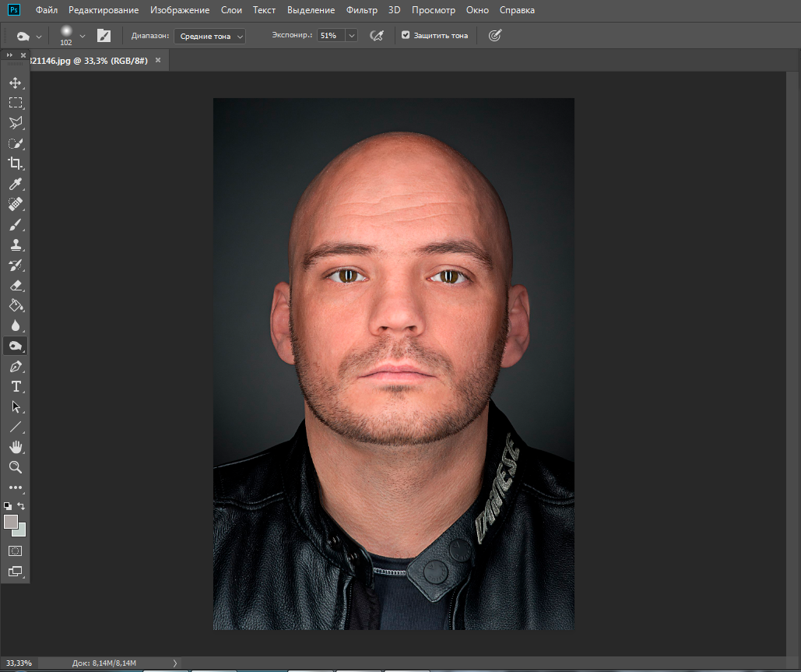Screen dimensions: 801x672
Task: Select the Rectangular Marquee tool
Action: tap(16, 103)
